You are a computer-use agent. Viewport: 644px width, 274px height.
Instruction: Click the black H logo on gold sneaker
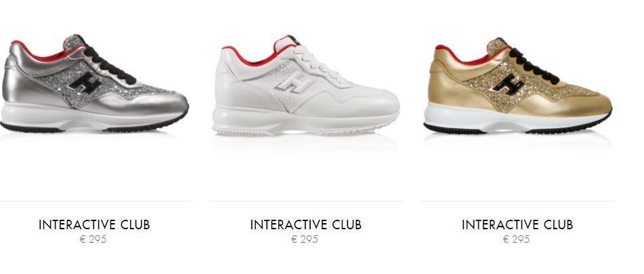click(x=508, y=84)
